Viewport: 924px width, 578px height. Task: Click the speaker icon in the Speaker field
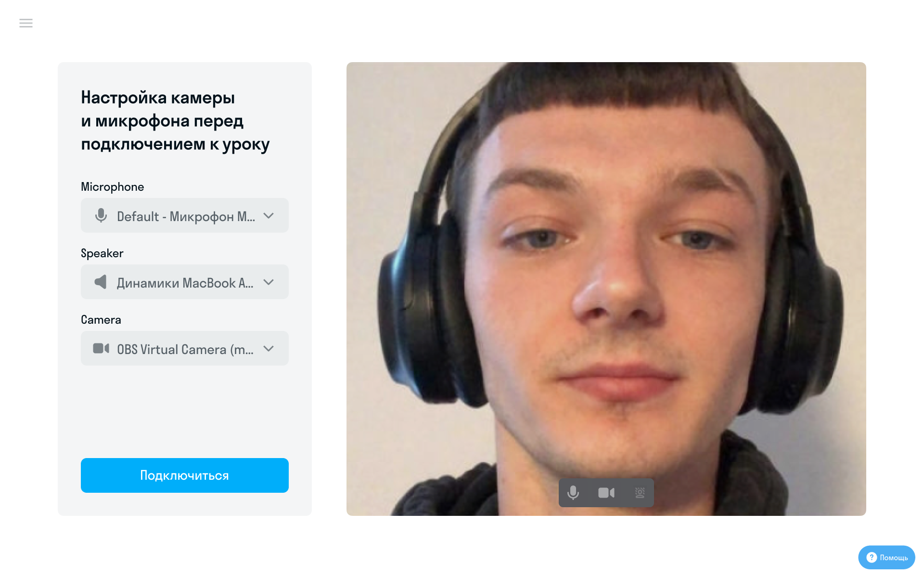(x=101, y=282)
